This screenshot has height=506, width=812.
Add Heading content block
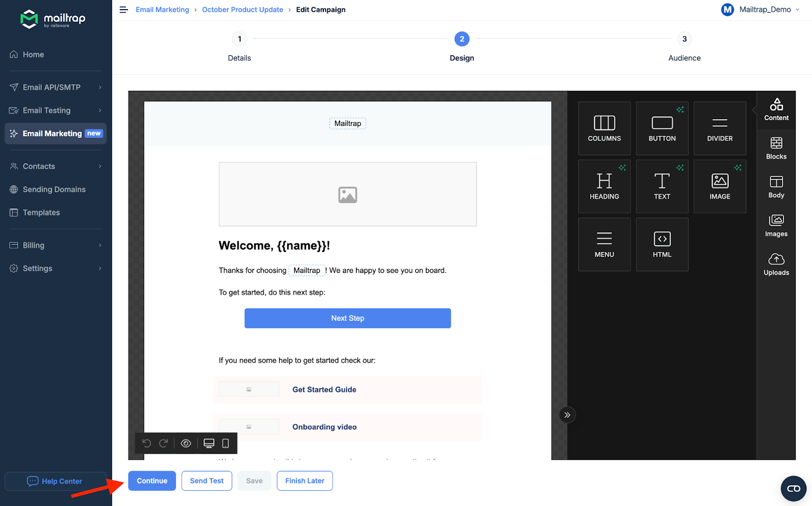(604, 187)
